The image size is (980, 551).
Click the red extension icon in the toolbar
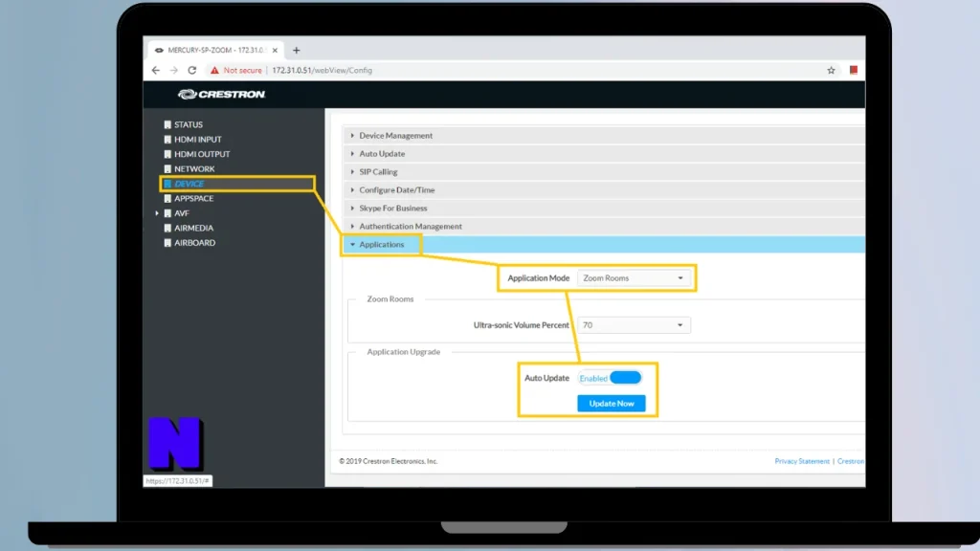coord(853,70)
